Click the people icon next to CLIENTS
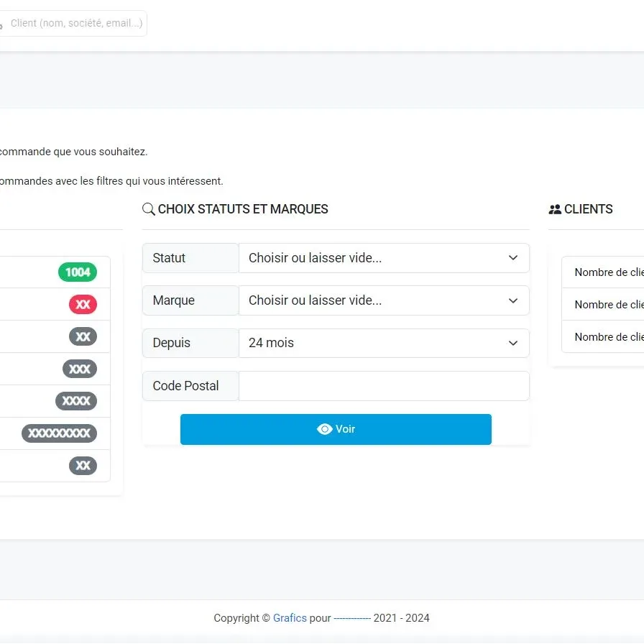 click(x=555, y=210)
